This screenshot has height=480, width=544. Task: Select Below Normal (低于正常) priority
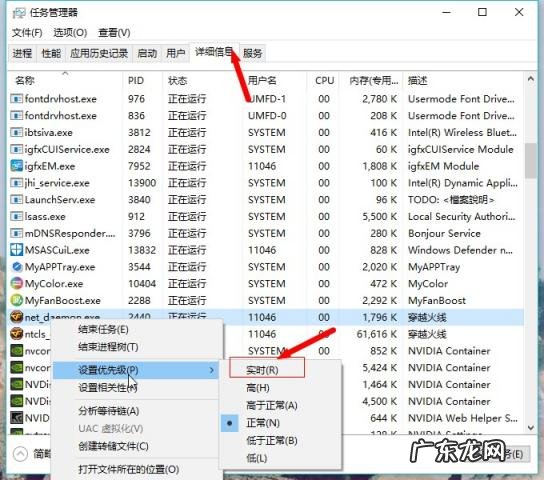[272, 441]
